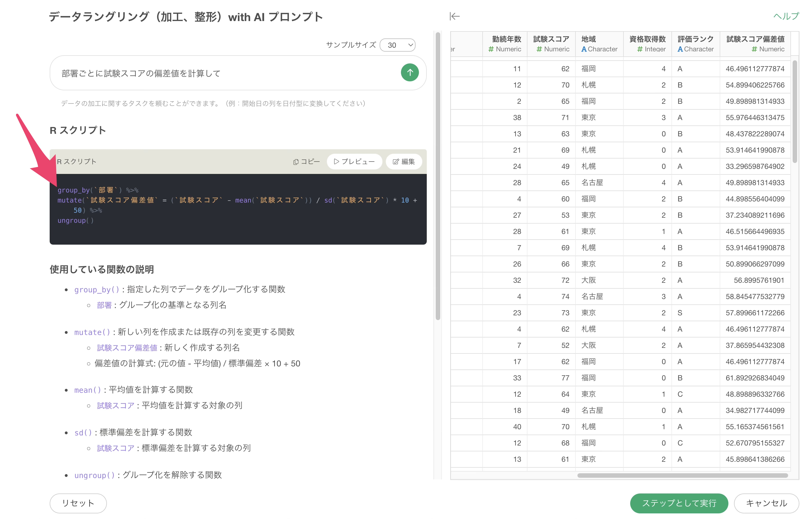The width and height of the screenshot is (812, 519).
Task: Click the プレビュー play button
Action: (x=354, y=162)
